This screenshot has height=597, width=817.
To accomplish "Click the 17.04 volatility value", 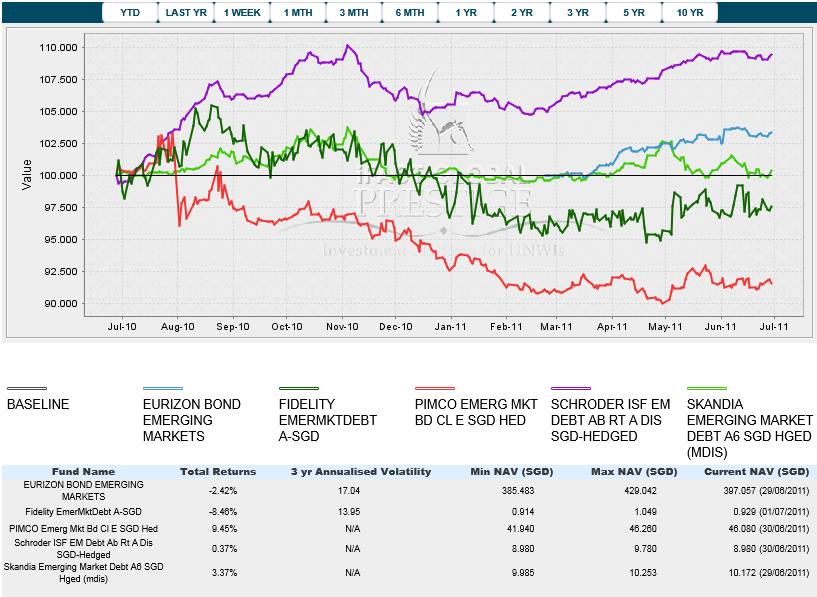I will click(x=349, y=491).
